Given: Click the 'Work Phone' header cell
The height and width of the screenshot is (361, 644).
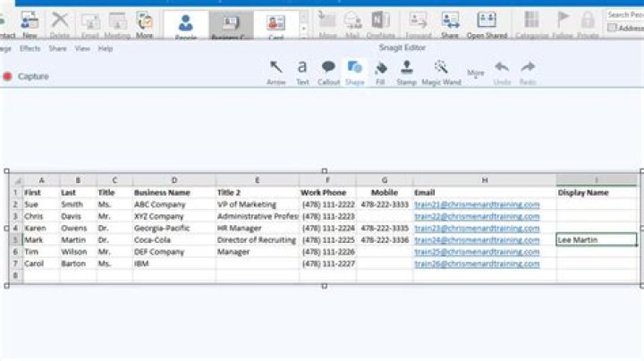Looking at the screenshot, I should tap(328, 192).
